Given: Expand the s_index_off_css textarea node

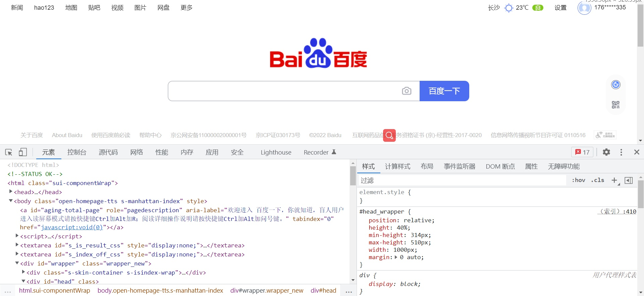Looking at the screenshot, I should coord(17,254).
